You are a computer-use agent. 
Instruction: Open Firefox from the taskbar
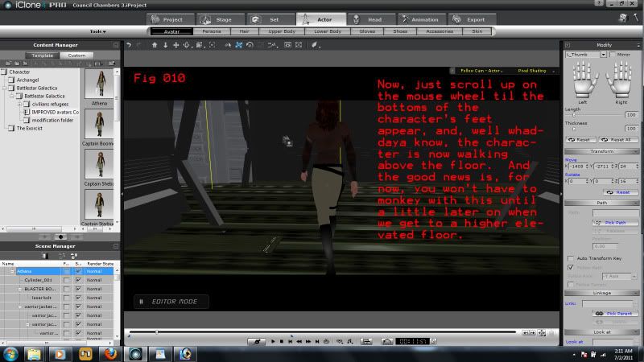coord(110,354)
